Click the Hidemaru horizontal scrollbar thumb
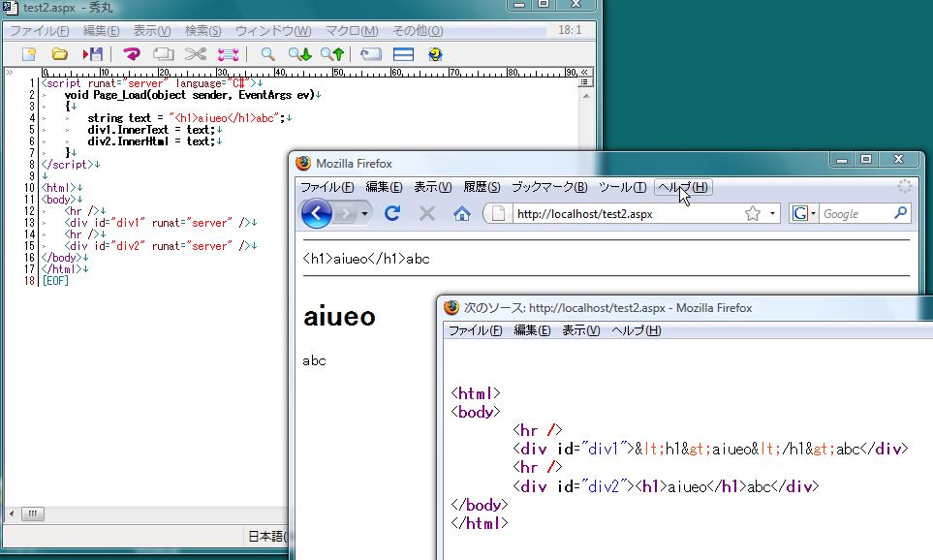This screenshot has height=560, width=933. click(x=33, y=513)
